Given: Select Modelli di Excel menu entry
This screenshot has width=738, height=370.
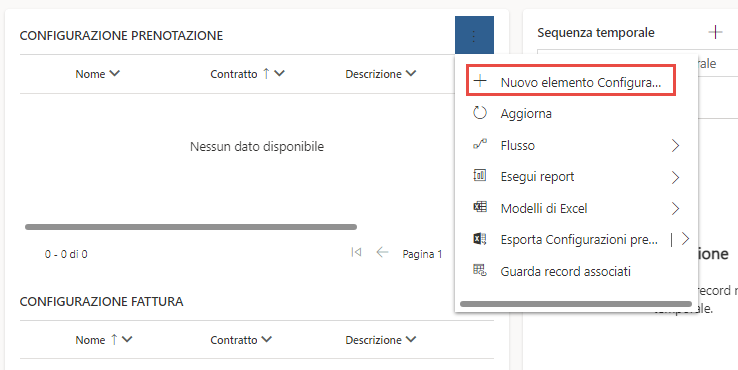Looking at the screenshot, I should (576, 208).
